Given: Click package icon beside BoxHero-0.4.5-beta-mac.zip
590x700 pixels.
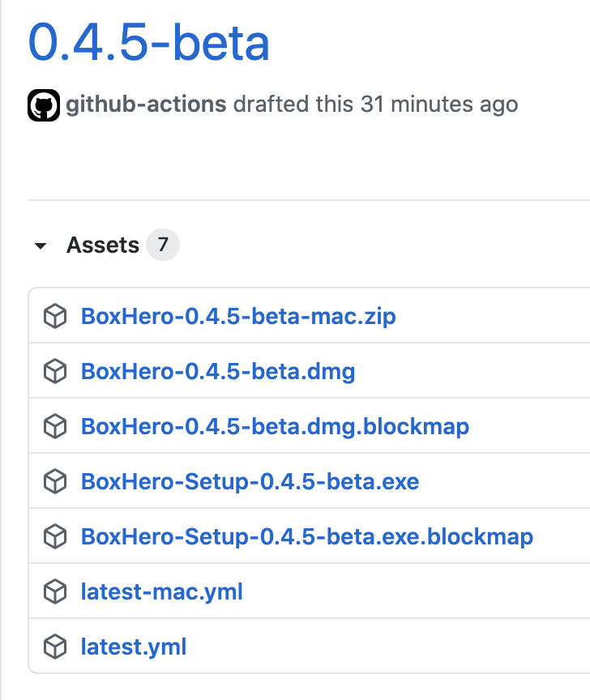Looking at the screenshot, I should tap(54, 316).
